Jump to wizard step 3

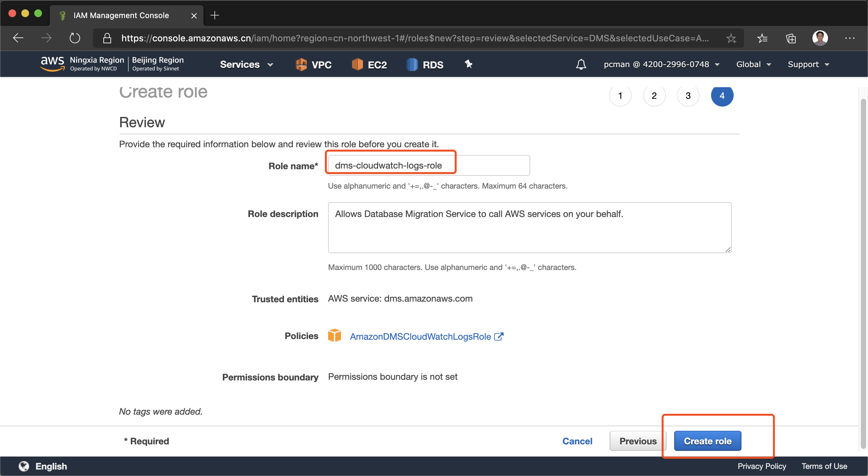pos(688,96)
